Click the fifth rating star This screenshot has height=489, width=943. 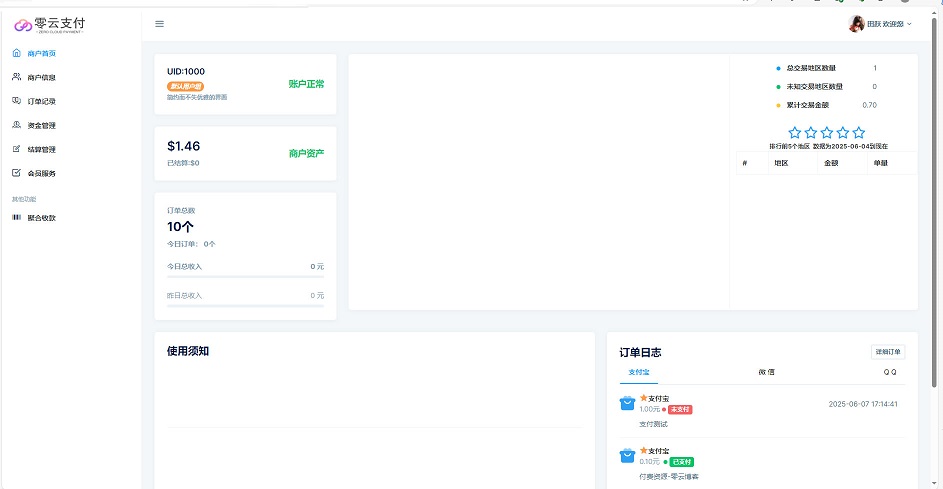point(859,132)
